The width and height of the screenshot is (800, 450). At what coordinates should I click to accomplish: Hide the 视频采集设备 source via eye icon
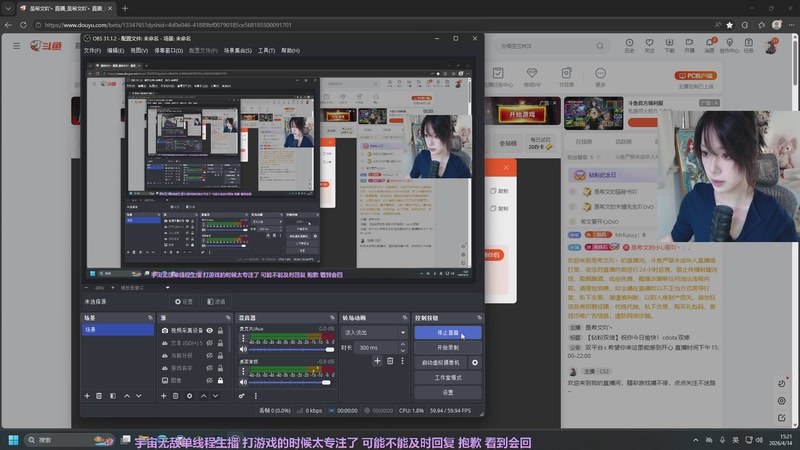click(209, 331)
